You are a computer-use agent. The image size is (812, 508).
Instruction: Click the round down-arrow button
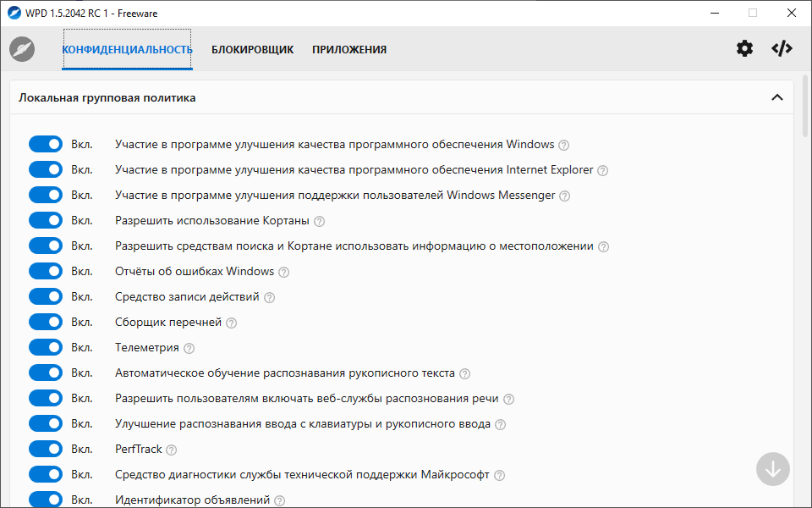coord(772,469)
